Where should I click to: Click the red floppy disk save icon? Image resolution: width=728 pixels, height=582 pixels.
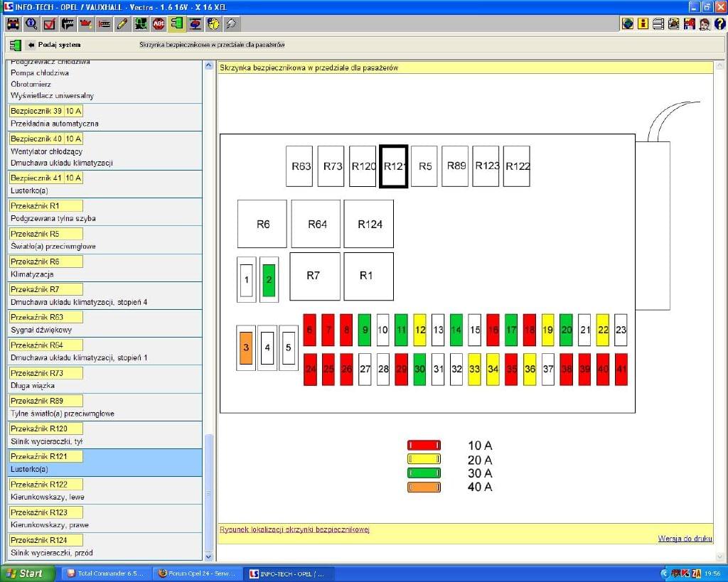690,23
